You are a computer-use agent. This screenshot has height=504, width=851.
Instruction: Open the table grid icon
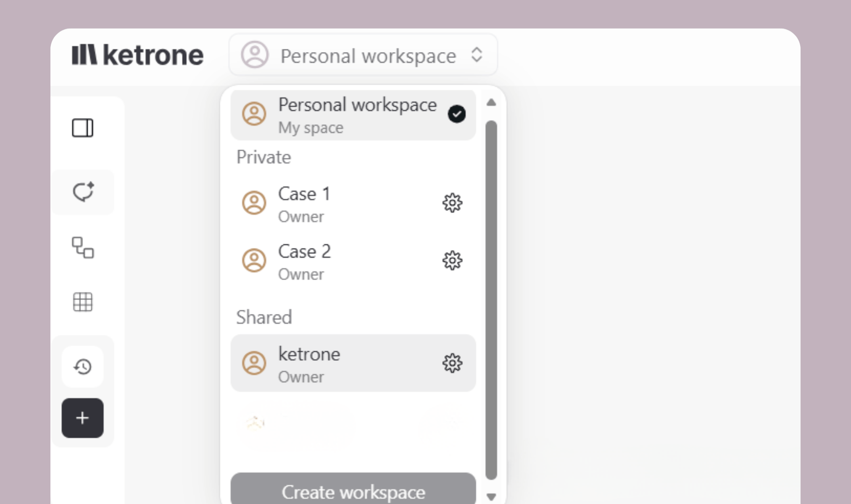coord(83,302)
